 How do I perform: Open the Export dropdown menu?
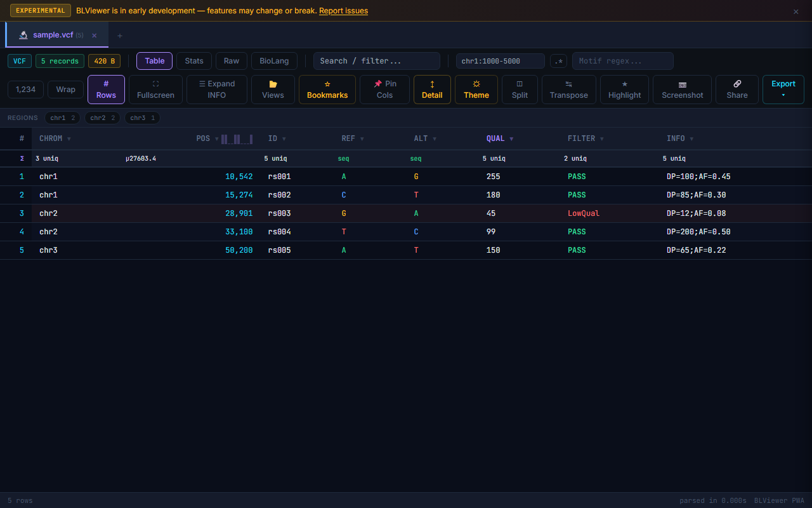point(783,89)
